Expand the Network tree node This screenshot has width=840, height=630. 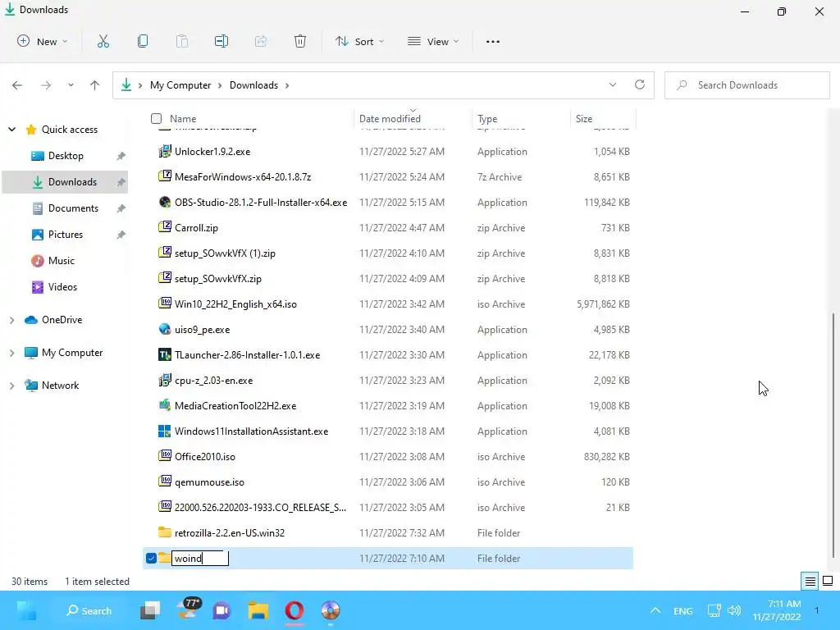(x=11, y=386)
